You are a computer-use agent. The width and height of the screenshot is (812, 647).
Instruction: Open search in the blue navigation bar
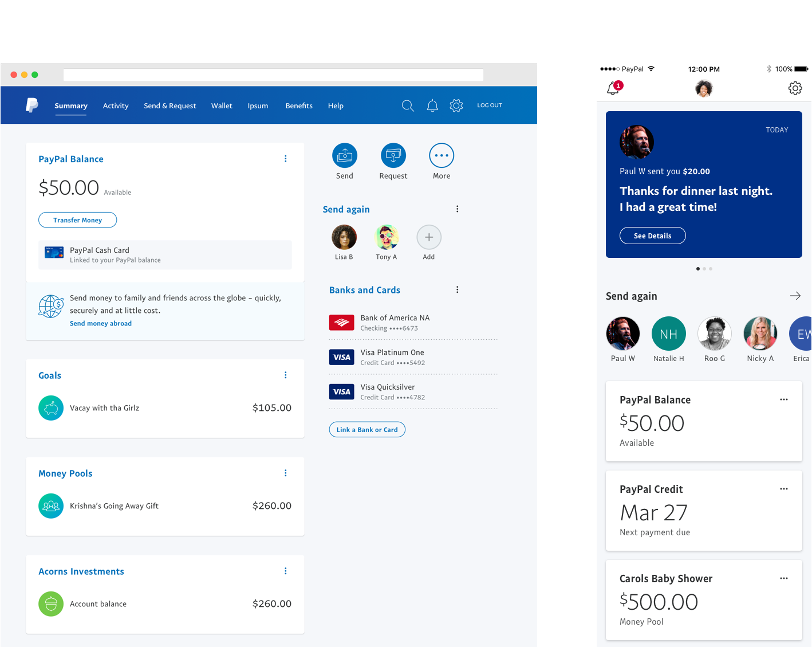(408, 106)
